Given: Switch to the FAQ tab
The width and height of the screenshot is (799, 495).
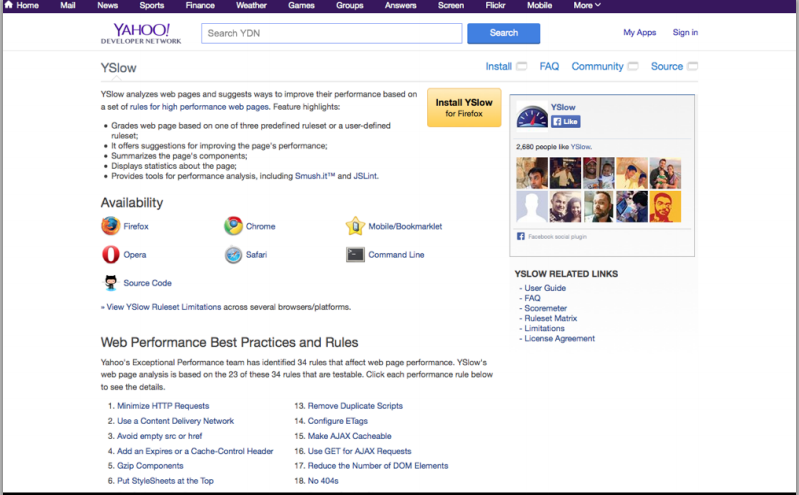Looking at the screenshot, I should (549, 66).
